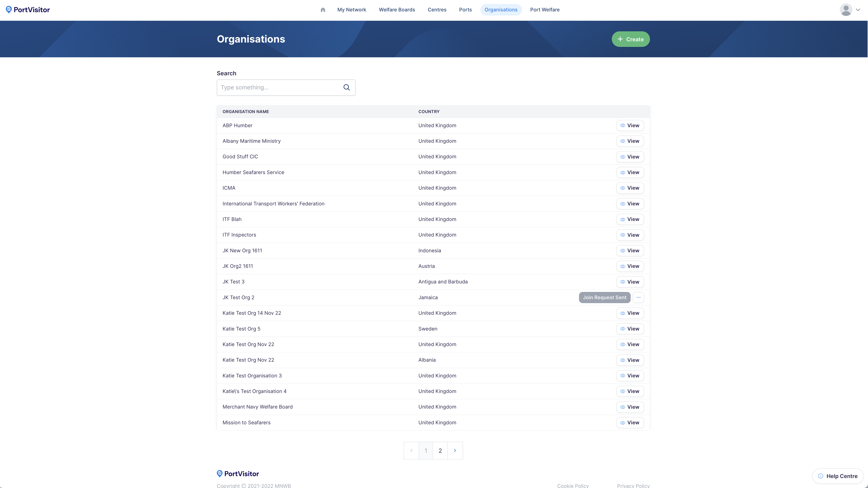Image resolution: width=868 pixels, height=488 pixels.
Task: View Katie Test Org 14 Nov 22
Action: 630,313
